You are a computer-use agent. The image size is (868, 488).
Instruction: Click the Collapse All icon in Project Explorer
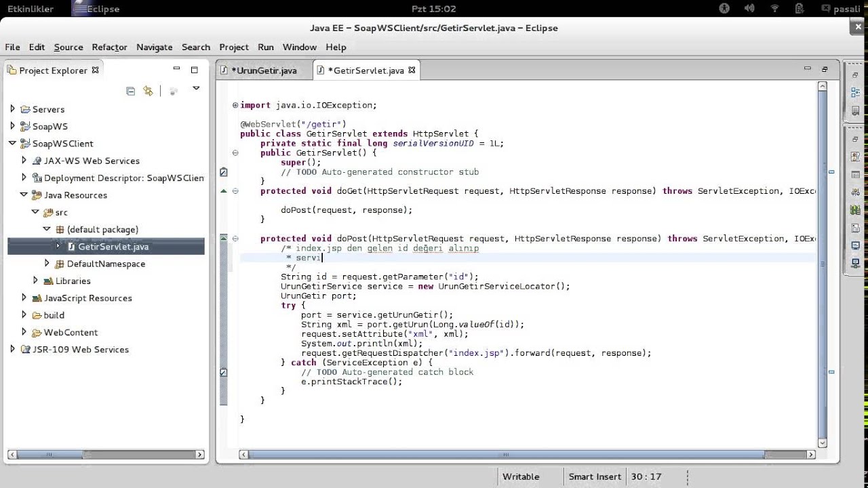point(131,91)
